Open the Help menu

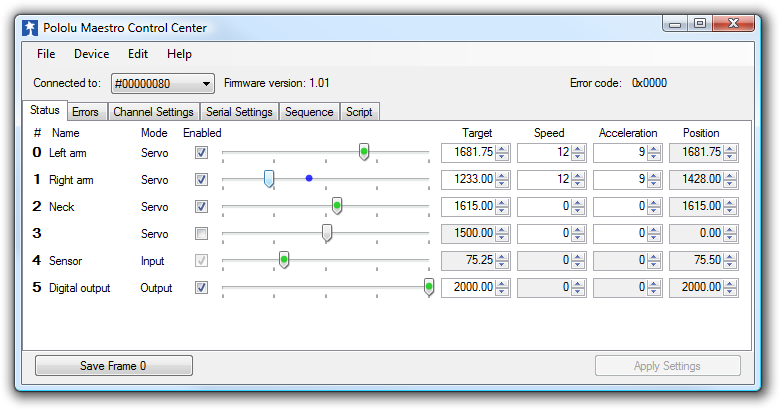179,54
